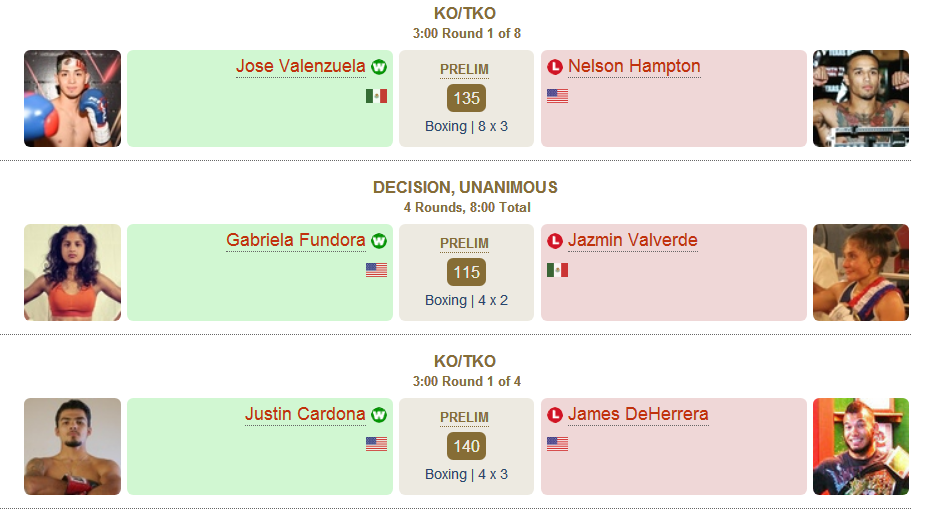Click USA flag under Nelson Hampton
933x525 pixels.
pos(558,96)
